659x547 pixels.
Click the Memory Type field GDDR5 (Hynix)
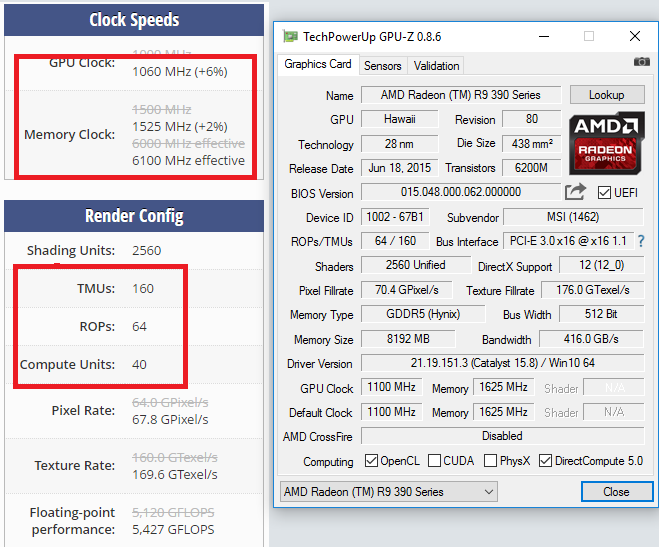[x=423, y=314]
